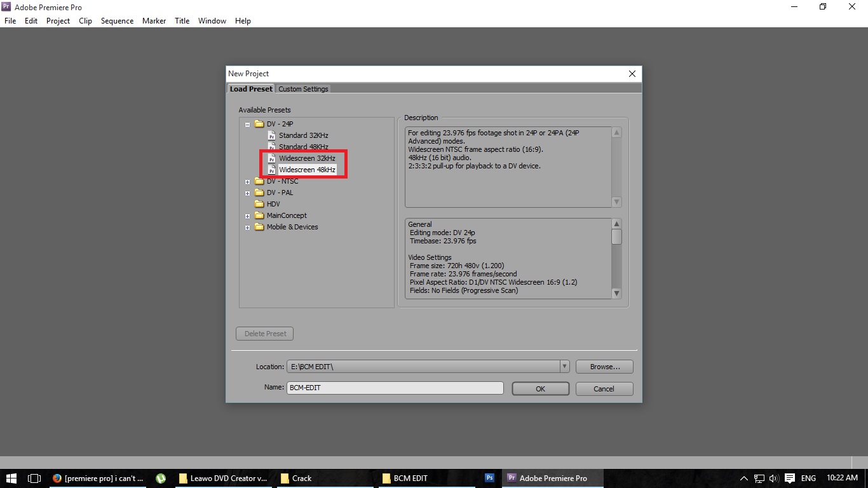
Task: Open the Clip menu
Action: [85, 21]
